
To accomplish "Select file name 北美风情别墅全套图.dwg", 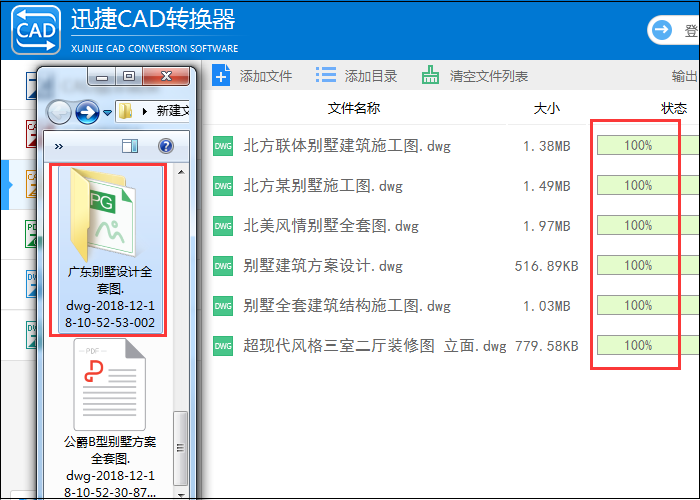I will tap(331, 226).
